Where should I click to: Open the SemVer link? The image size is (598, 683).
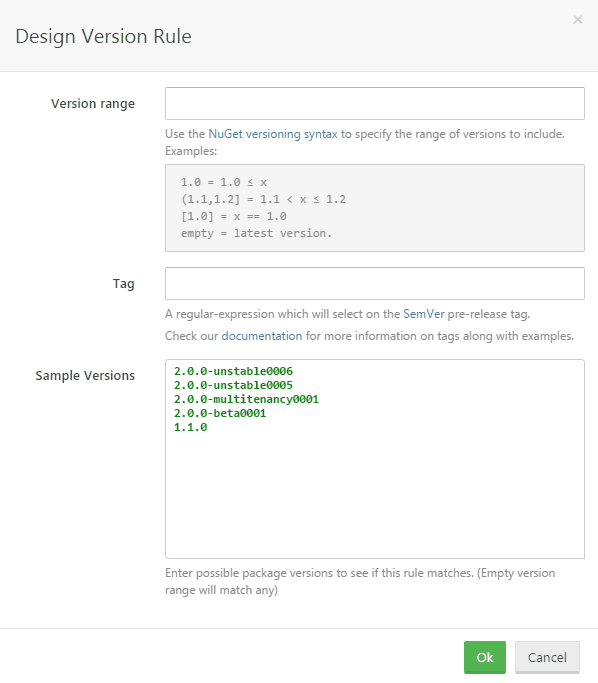pos(423,314)
